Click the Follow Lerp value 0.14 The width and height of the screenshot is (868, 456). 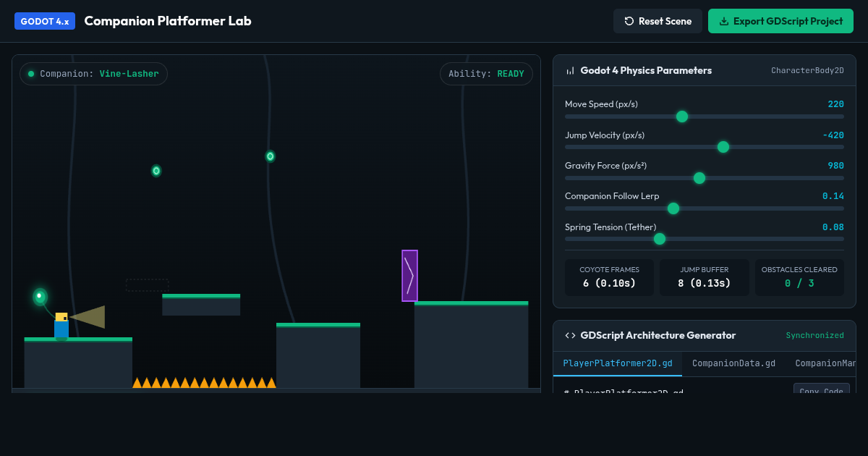(x=833, y=196)
